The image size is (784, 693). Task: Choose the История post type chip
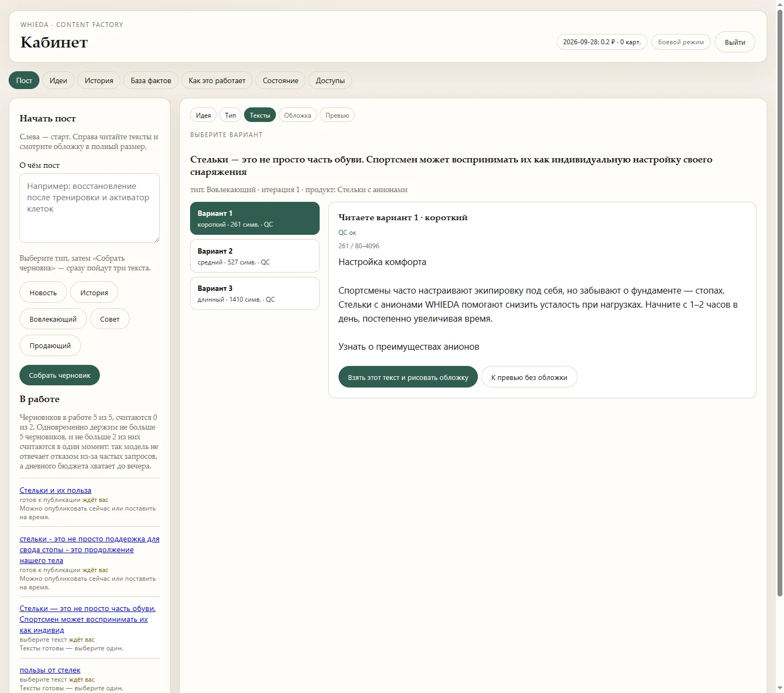(94, 293)
